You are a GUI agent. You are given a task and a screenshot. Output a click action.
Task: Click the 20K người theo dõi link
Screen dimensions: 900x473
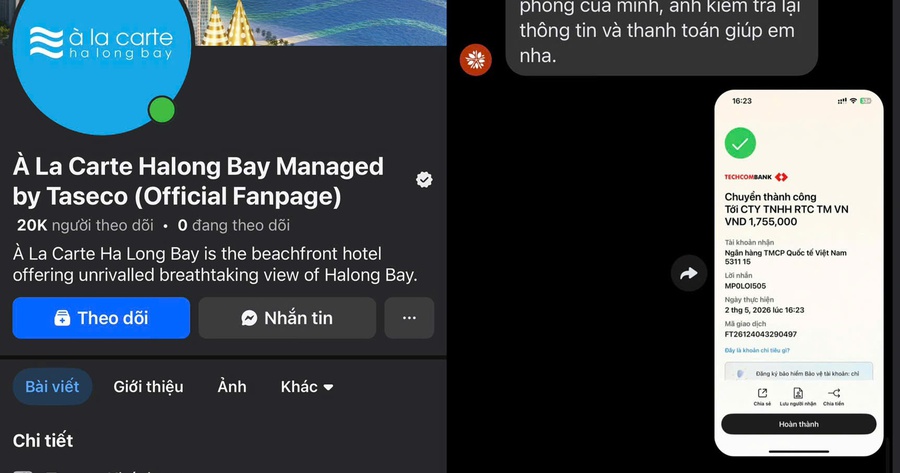pos(85,225)
